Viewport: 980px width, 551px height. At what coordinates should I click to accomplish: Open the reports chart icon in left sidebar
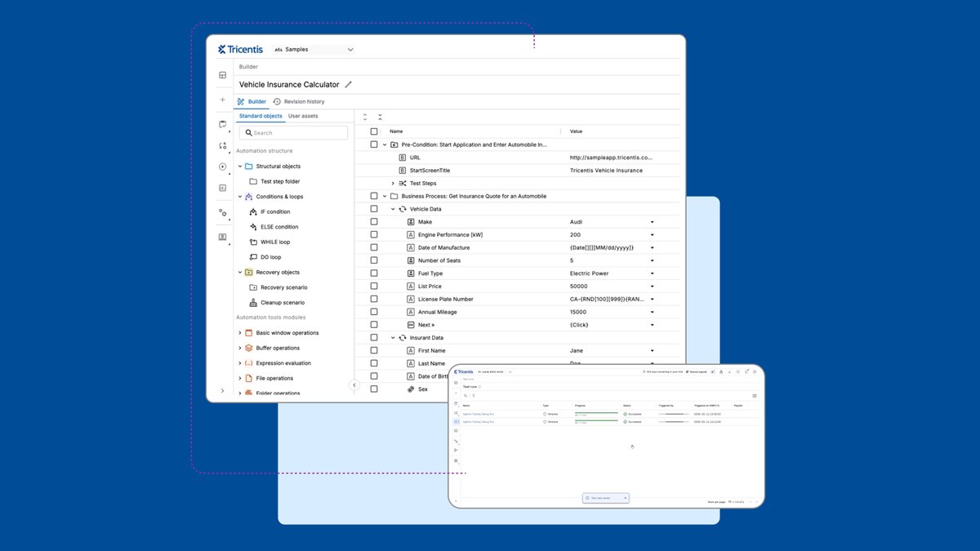pyautogui.click(x=222, y=188)
